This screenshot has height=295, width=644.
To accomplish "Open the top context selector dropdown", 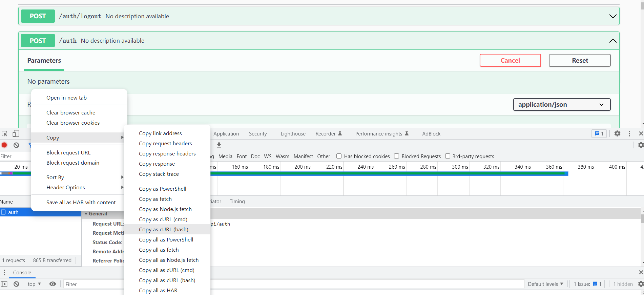I will tap(34, 284).
